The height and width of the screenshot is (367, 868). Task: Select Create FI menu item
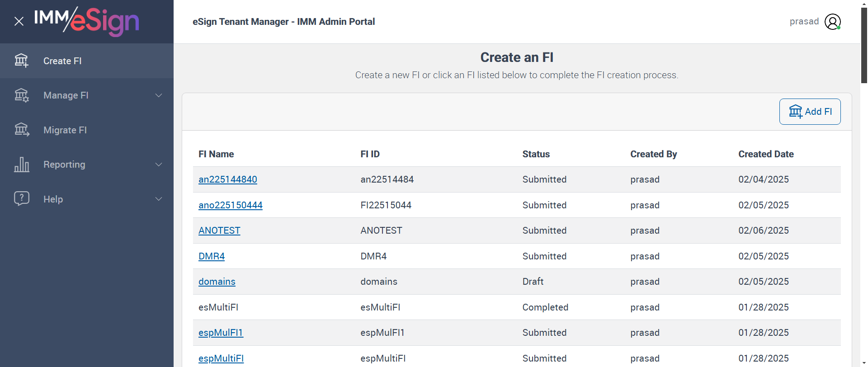[62, 61]
